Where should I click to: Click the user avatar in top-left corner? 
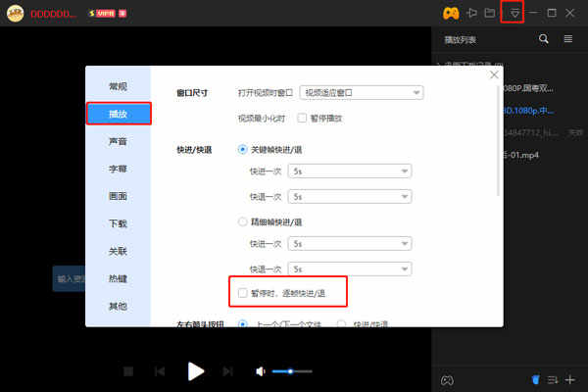coord(16,14)
